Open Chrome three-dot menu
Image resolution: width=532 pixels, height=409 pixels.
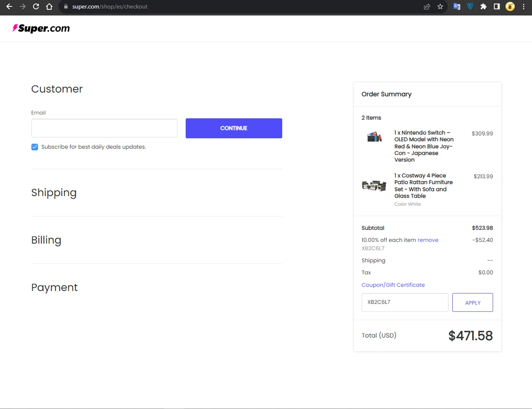(523, 6)
